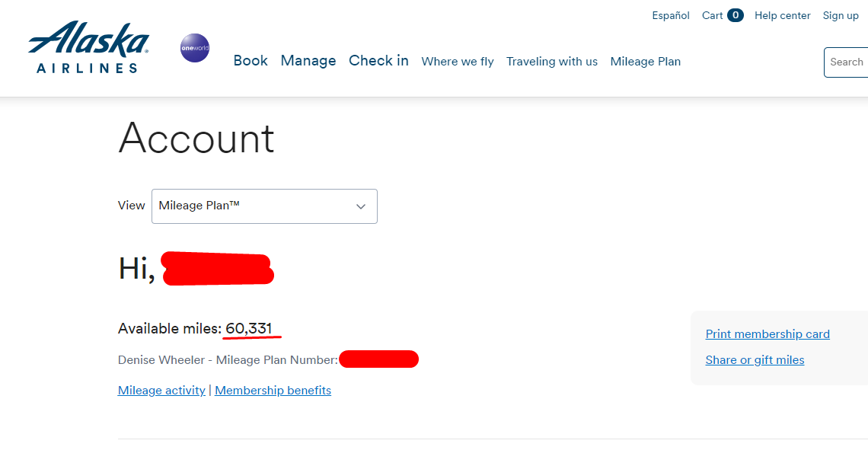Image resolution: width=868 pixels, height=450 pixels.
Task: Open the Book menu
Action: [x=251, y=61]
